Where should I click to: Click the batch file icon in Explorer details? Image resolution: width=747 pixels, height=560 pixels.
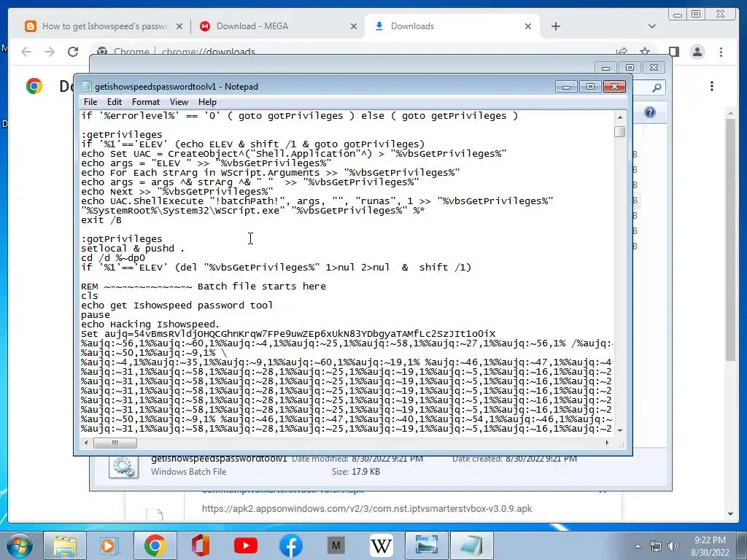point(123,467)
